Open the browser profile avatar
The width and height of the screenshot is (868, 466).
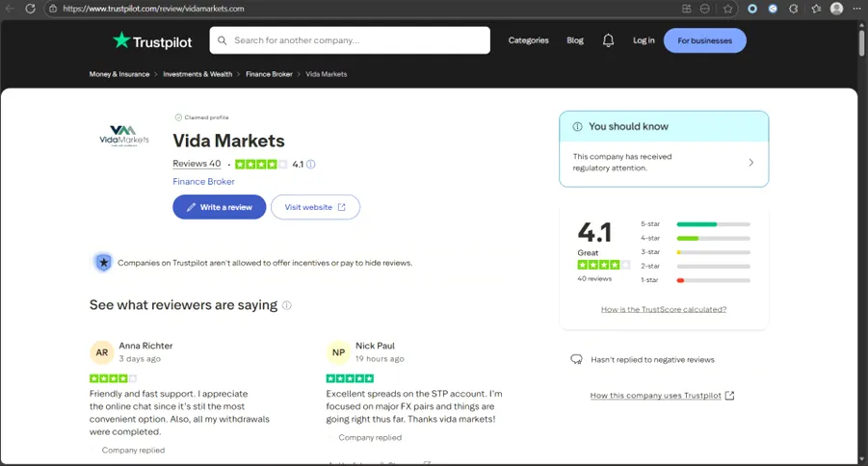pyautogui.click(x=836, y=9)
